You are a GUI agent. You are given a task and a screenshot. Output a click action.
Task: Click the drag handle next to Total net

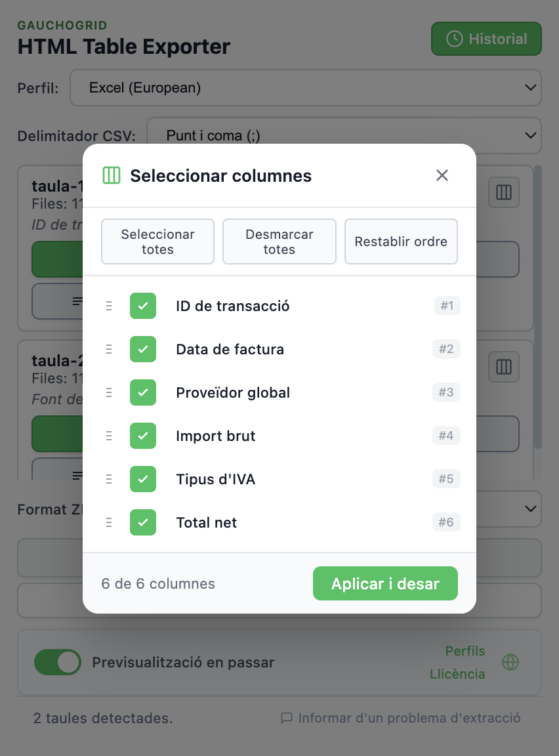click(109, 522)
